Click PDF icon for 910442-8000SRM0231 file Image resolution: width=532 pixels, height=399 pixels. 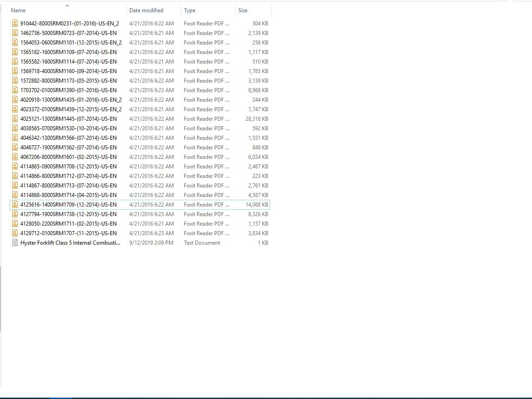pos(15,24)
